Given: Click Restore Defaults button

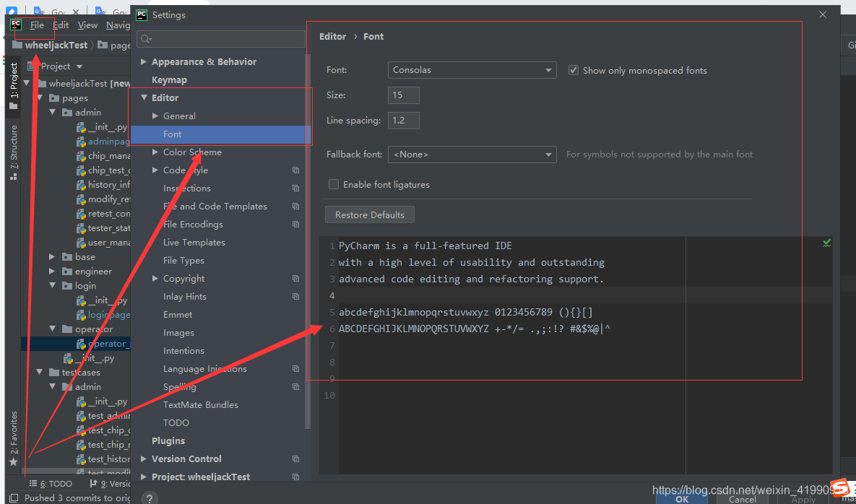Looking at the screenshot, I should [370, 215].
